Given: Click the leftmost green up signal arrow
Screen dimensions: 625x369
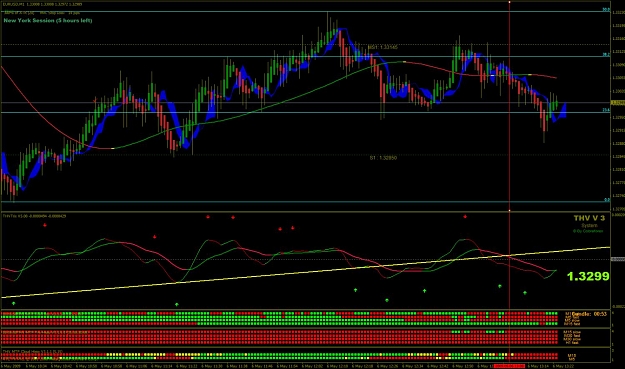Looking at the screenshot, I should tap(14, 304).
